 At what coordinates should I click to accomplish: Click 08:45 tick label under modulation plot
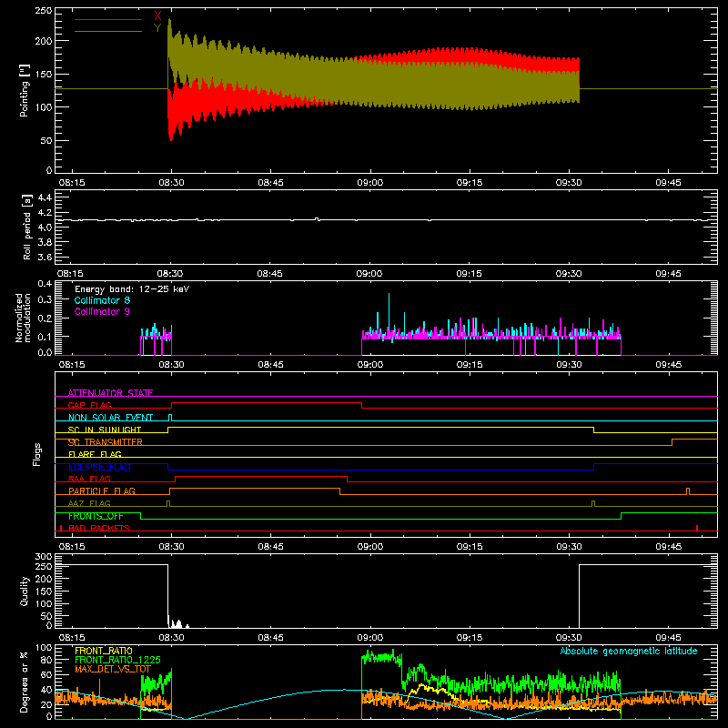coord(270,365)
